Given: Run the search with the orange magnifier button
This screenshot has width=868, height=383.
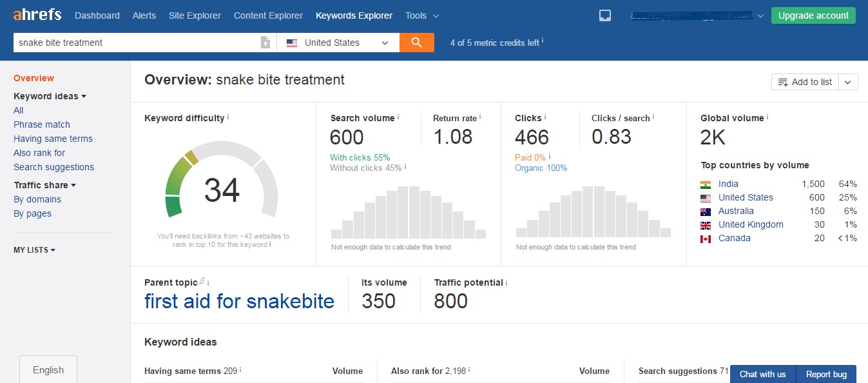Looking at the screenshot, I should [x=417, y=43].
